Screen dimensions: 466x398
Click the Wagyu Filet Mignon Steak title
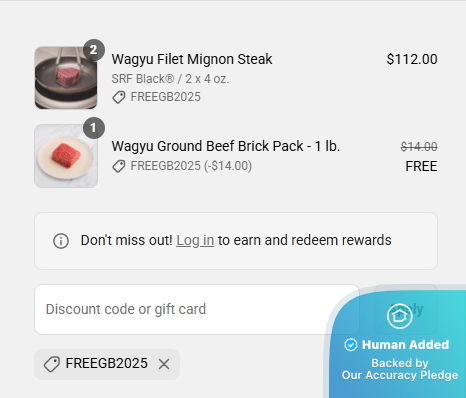pos(192,59)
